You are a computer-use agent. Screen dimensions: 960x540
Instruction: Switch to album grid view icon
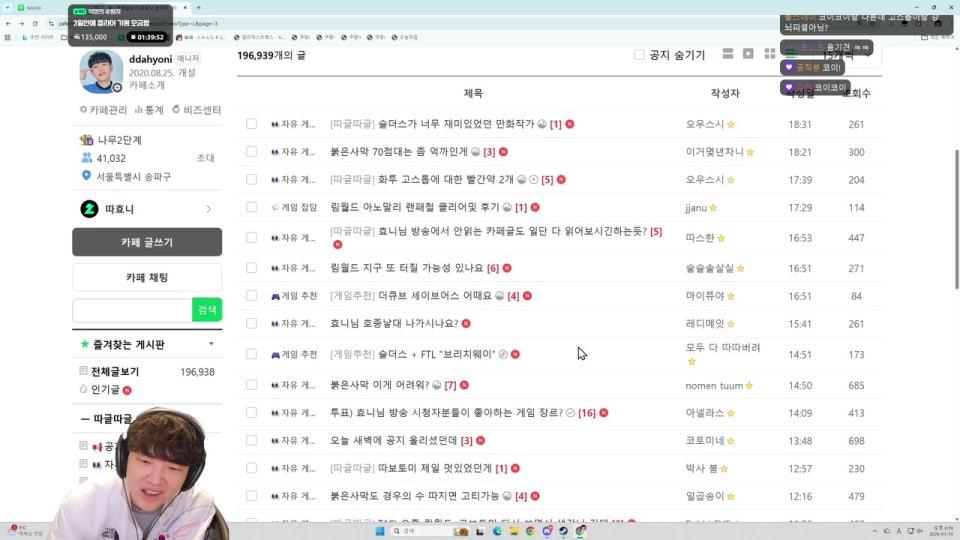pyautogui.click(x=769, y=54)
